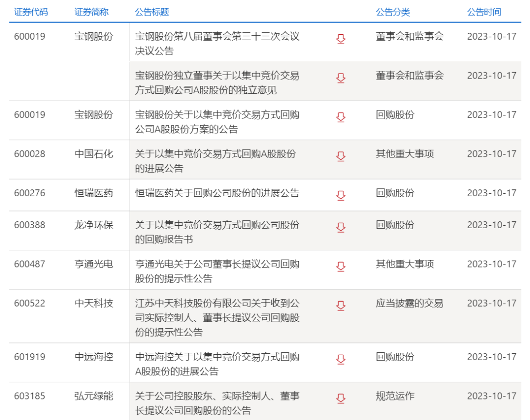Viewport: 530px width, 420px height.
Task: Download 宝钢股份回购公司A股股份方案的公告
Action: 341,117
